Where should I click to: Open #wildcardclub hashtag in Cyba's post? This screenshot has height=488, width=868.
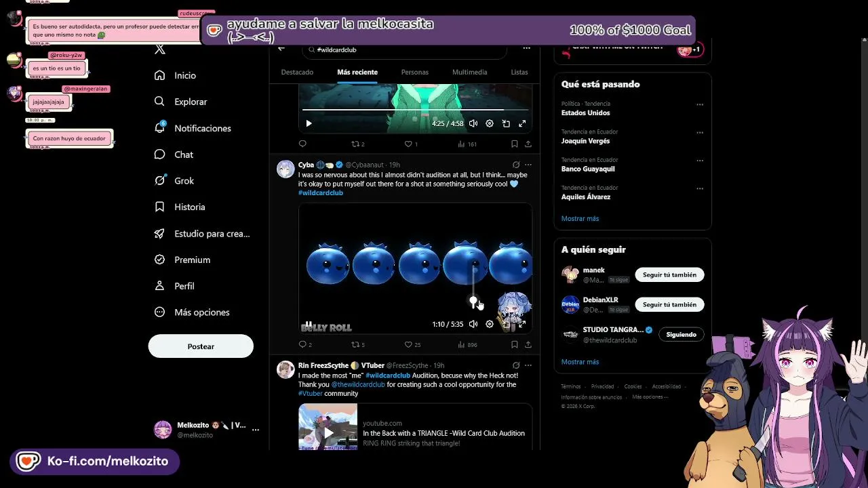pos(321,193)
